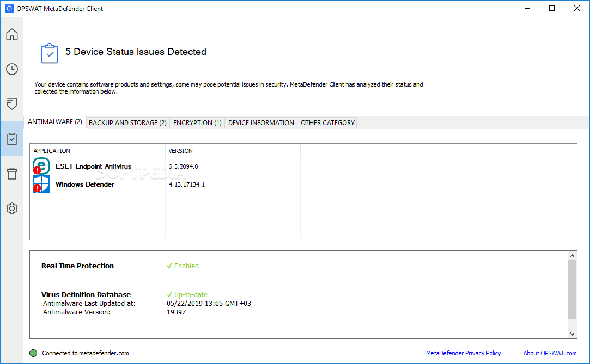Click the OPSWAT logo in title bar

9,8
